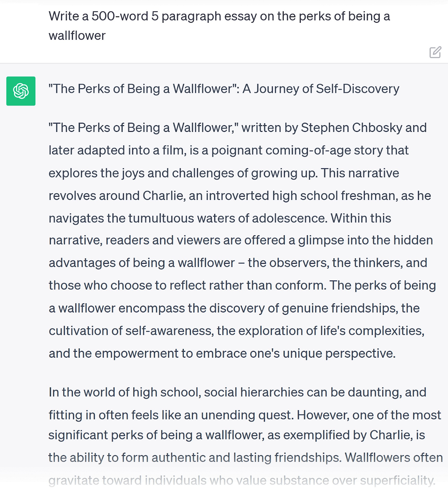Click the text "cultivation of self-awareness"
This screenshot has width=448, height=492.
point(131,331)
